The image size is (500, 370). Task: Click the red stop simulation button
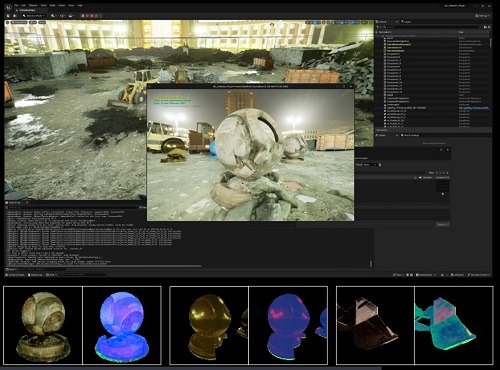(x=92, y=16)
